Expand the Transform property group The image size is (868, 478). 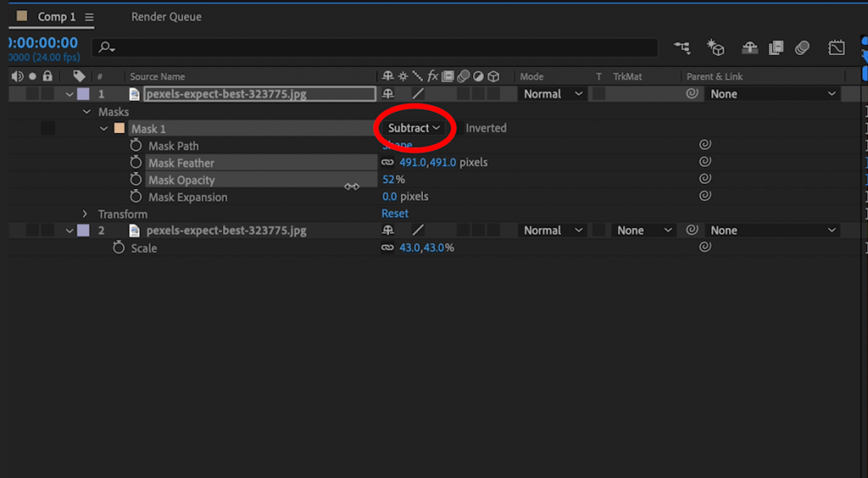[85, 214]
